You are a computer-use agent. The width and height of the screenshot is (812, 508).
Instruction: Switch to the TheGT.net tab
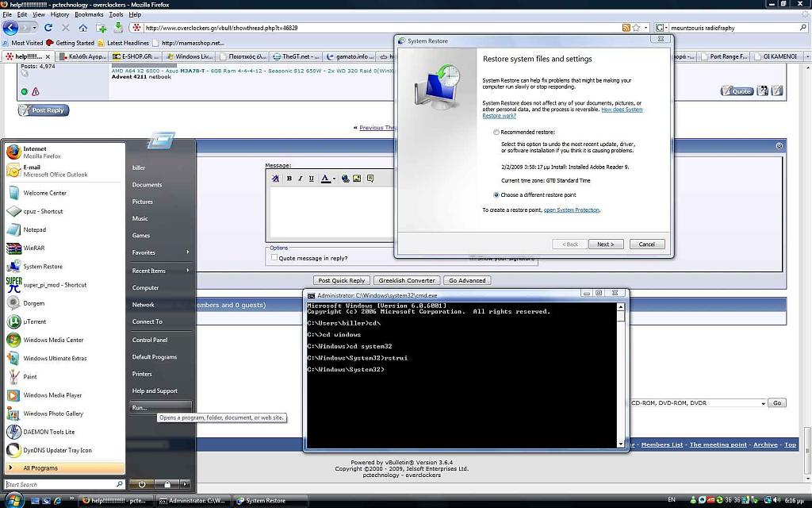(x=297, y=56)
